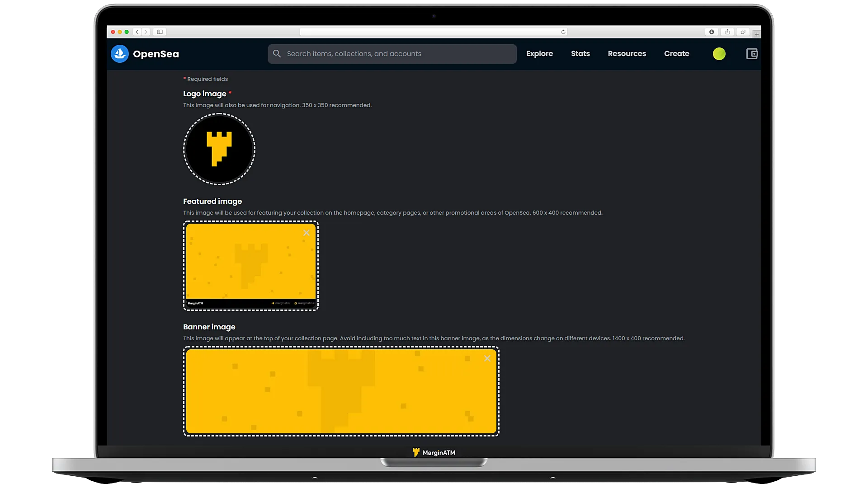Toggle the browser sidebar icon
Screen dimensions: 868x488
click(x=160, y=32)
